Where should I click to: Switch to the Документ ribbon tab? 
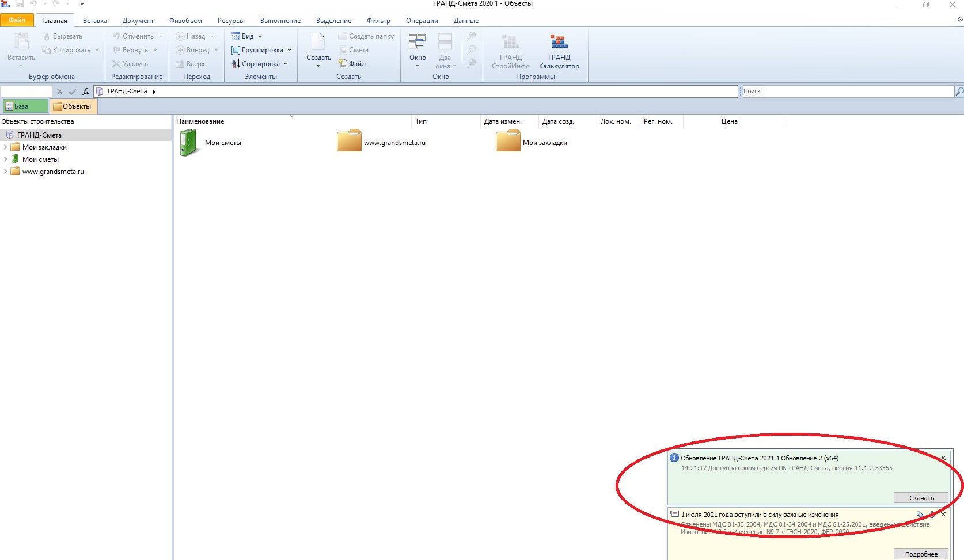[x=138, y=21]
